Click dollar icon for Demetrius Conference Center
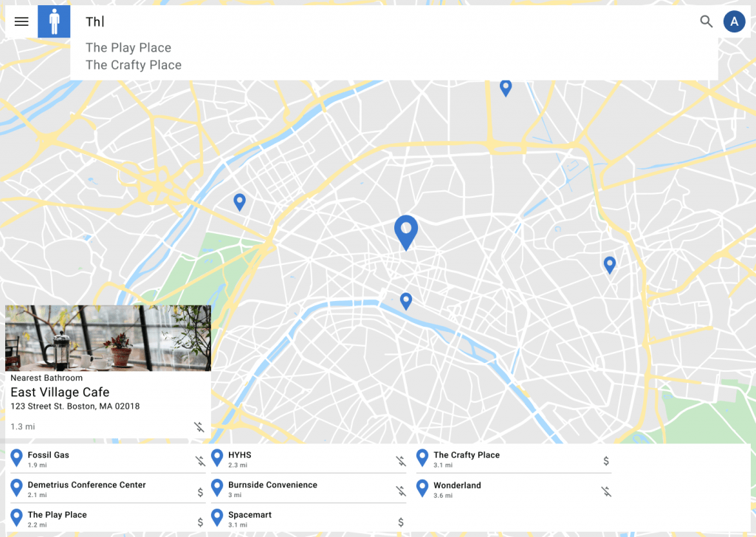Image resolution: width=756 pixels, height=537 pixels. [200, 492]
